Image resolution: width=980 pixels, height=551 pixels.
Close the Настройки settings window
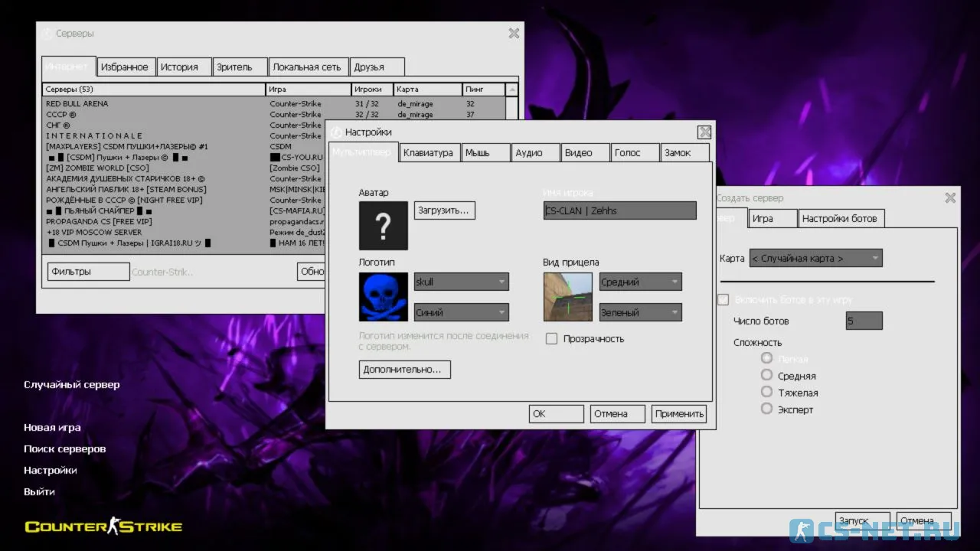click(704, 132)
